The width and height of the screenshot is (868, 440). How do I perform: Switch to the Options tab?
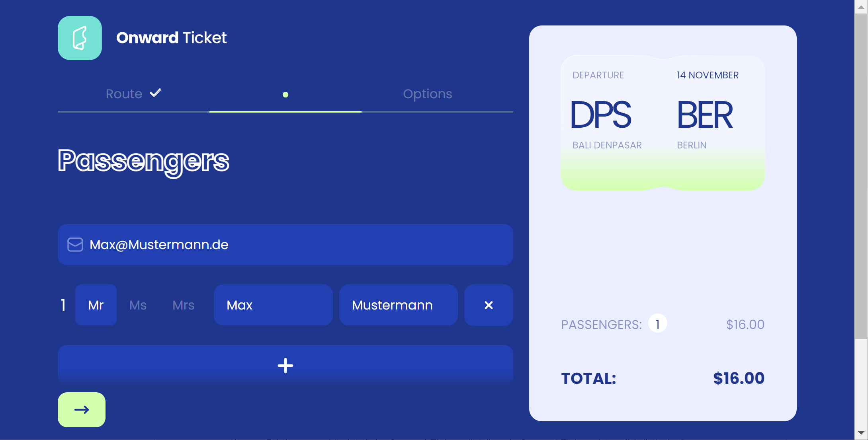tap(427, 94)
